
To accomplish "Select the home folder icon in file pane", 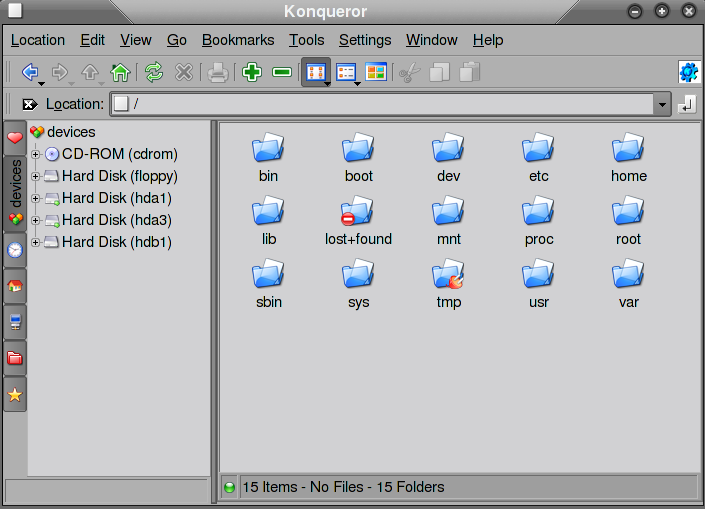I will (629, 157).
